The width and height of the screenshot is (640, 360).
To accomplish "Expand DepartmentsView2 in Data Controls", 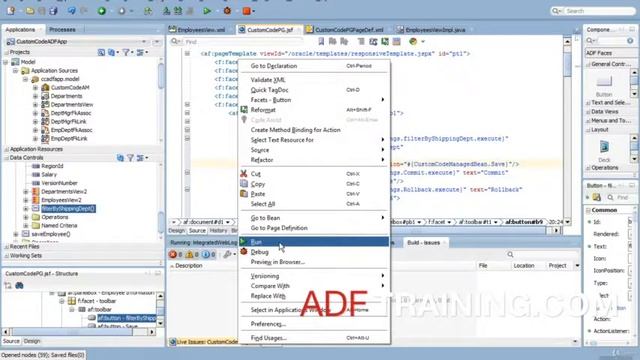I will [26, 191].
